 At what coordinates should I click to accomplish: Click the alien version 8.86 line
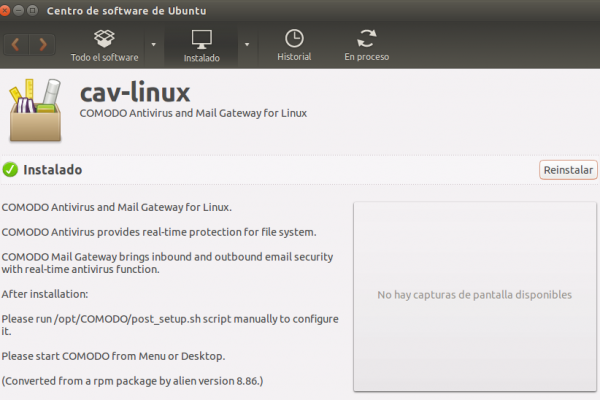132,381
